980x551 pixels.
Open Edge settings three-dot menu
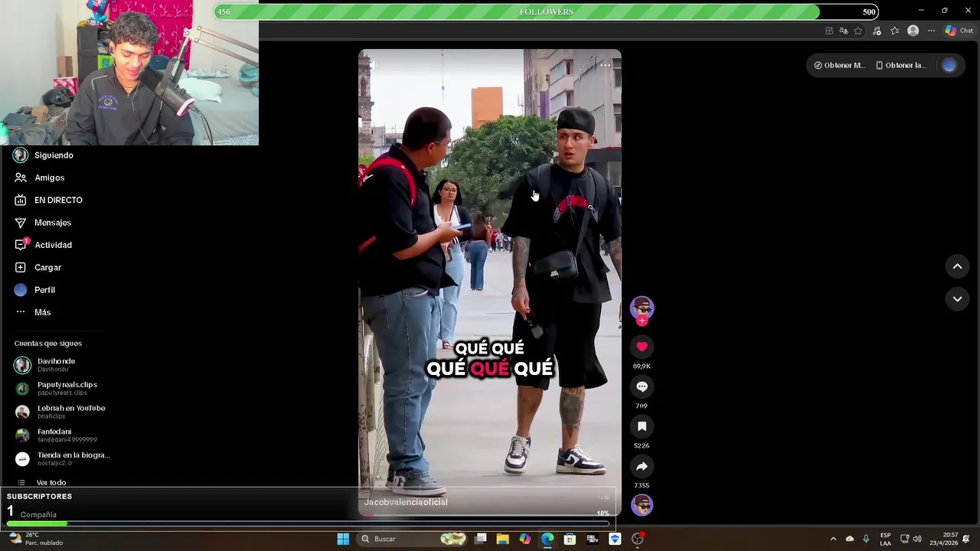[x=931, y=31]
